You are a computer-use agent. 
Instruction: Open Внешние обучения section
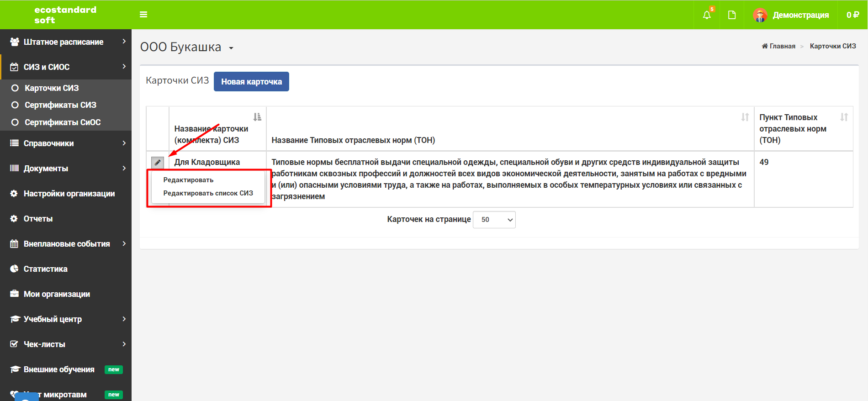point(66,369)
